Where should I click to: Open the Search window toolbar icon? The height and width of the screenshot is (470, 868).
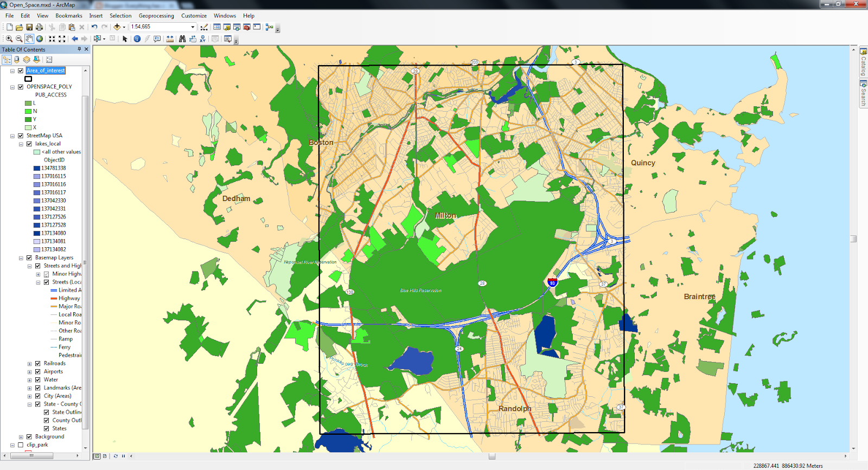coord(237,27)
